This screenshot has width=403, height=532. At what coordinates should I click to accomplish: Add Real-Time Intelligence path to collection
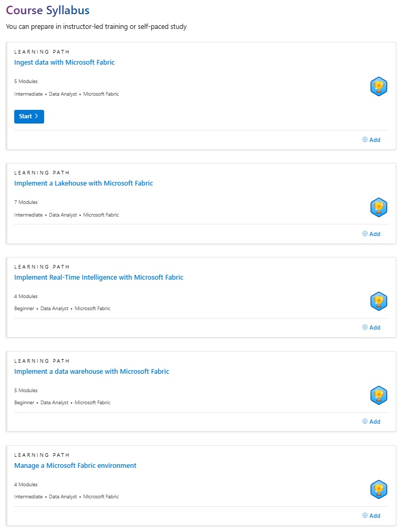[371, 328]
